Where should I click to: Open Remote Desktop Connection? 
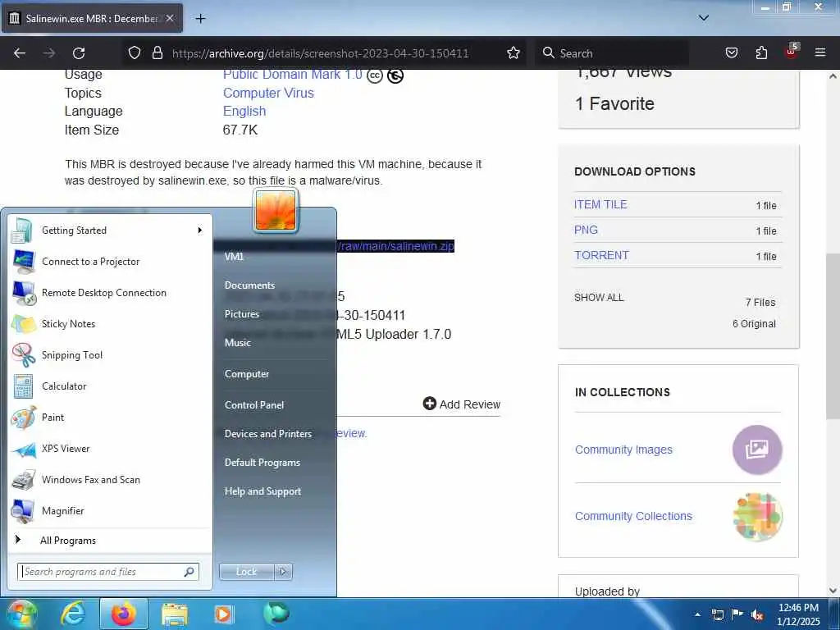tap(109, 293)
